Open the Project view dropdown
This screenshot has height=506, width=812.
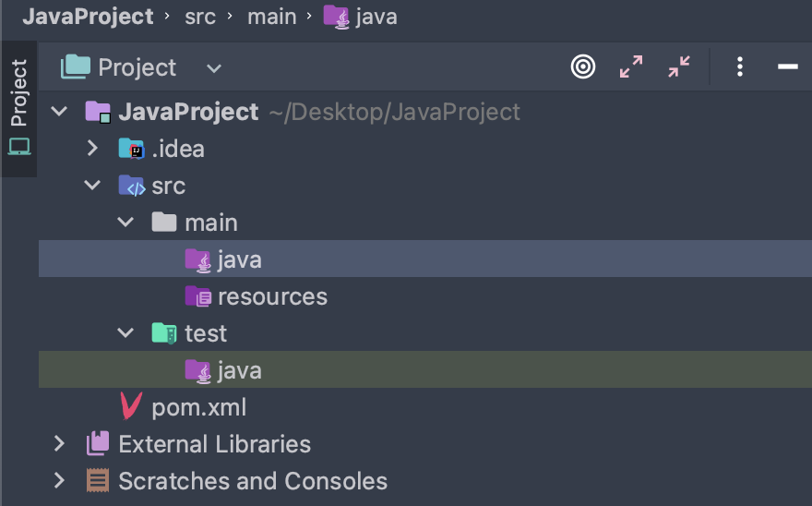[213, 67]
